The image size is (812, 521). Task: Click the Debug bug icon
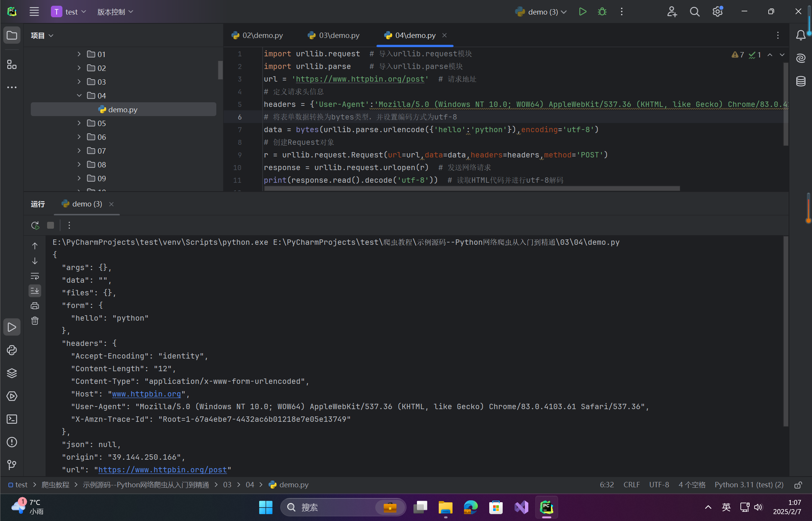point(602,12)
